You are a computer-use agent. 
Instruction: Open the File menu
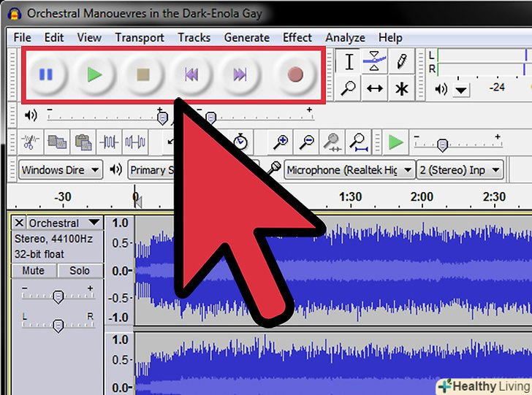[22, 37]
